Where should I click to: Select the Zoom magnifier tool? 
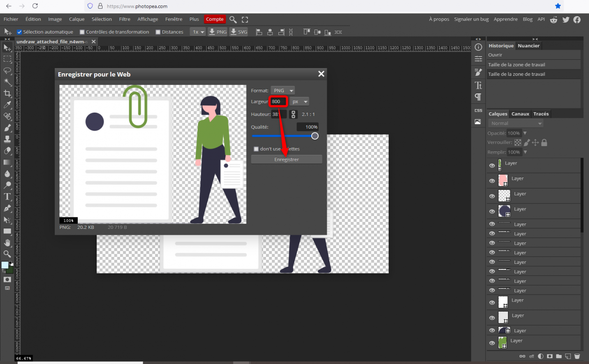coord(7,254)
